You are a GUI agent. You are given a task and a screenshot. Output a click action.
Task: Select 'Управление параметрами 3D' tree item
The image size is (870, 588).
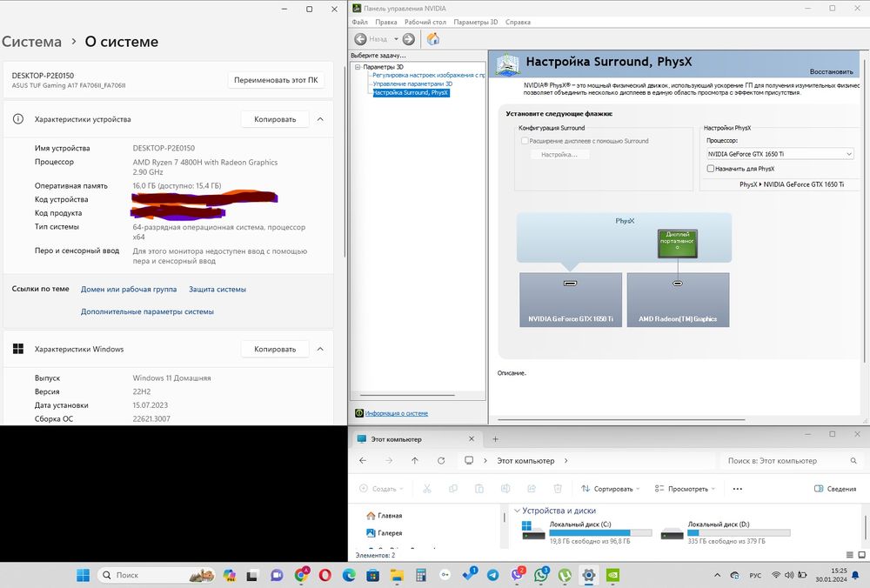point(412,84)
